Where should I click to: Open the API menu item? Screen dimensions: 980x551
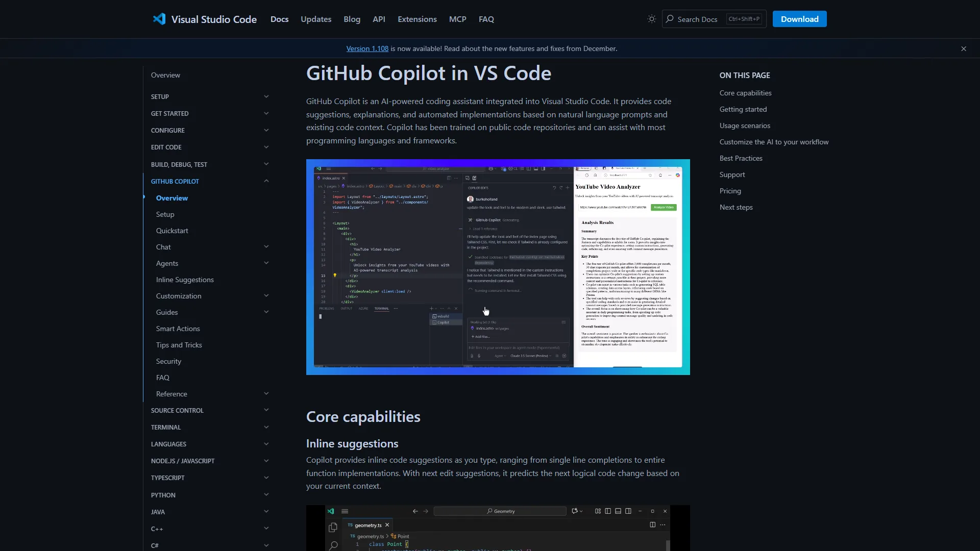tap(379, 19)
